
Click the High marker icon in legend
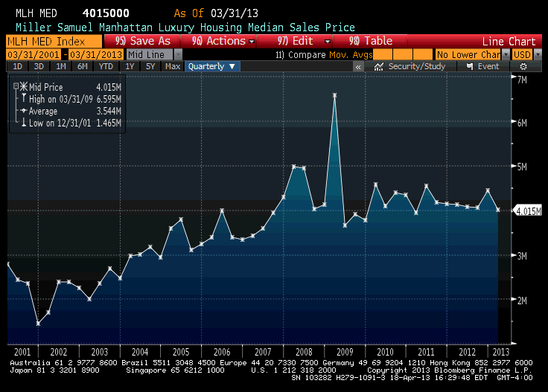(23, 99)
